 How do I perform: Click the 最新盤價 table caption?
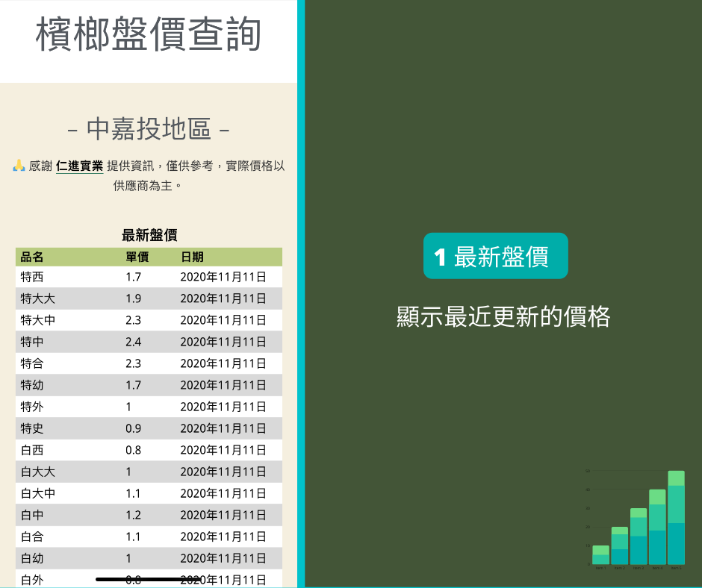coord(149,235)
